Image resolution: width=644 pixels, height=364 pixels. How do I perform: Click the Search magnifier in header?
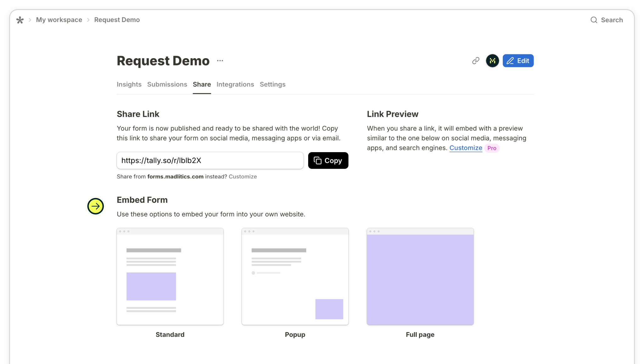(x=594, y=20)
